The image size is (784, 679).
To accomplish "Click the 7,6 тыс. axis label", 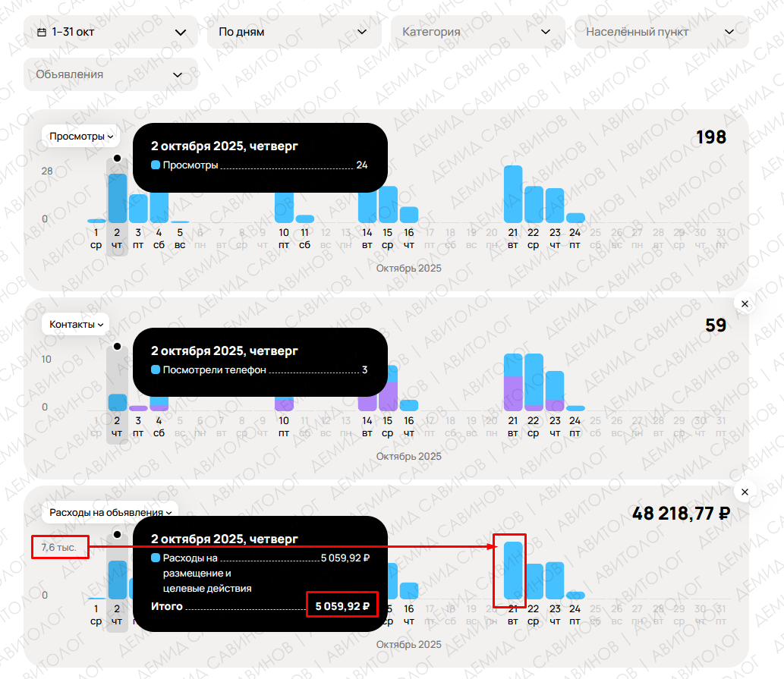I will 58,547.
